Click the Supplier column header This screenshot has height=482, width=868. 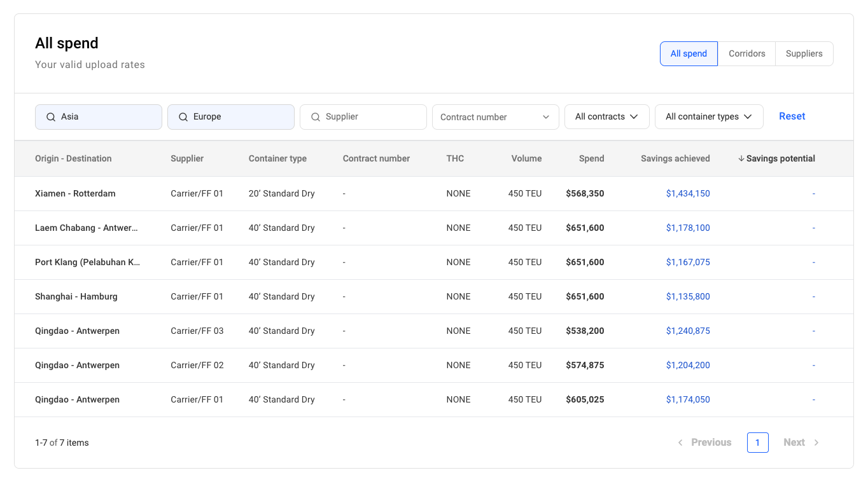tap(187, 158)
